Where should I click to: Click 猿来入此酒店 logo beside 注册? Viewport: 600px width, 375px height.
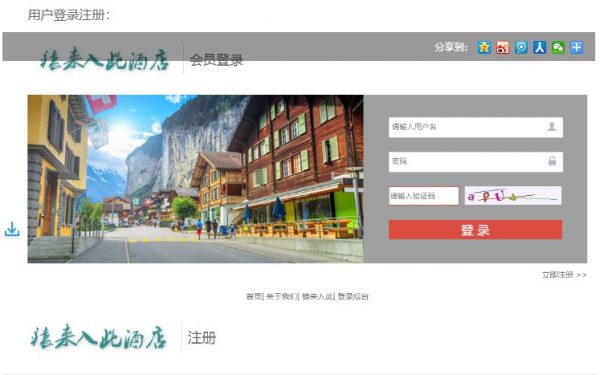coord(98,337)
